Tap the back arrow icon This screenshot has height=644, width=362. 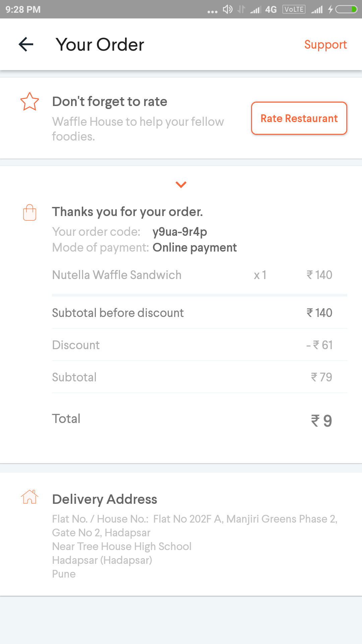(x=26, y=45)
